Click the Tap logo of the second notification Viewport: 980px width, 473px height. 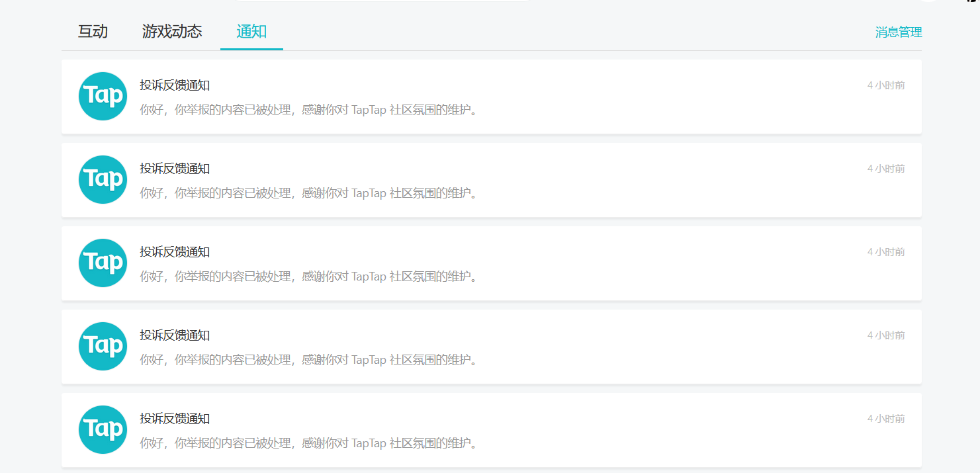103,179
